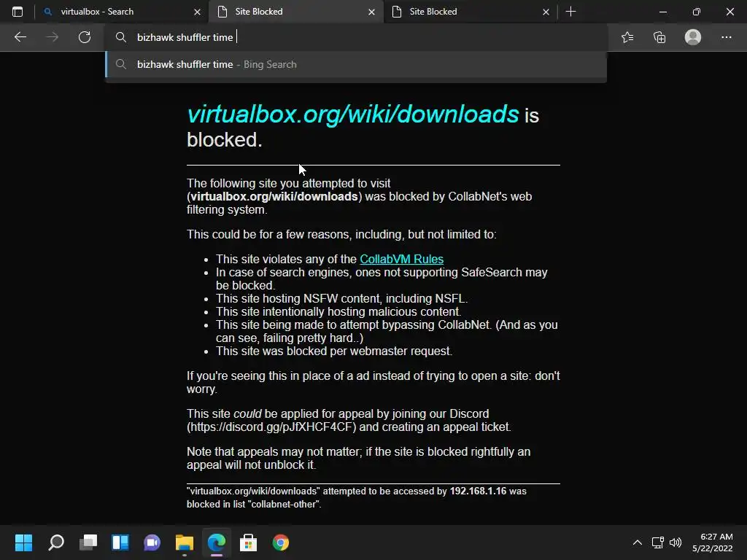The width and height of the screenshot is (747, 560).
Task: Open Widgets from taskbar
Action: (x=120, y=542)
